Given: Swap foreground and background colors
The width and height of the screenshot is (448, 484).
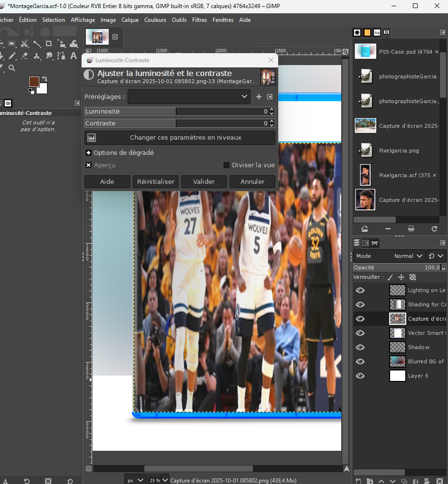Looking at the screenshot, I should point(45,78).
